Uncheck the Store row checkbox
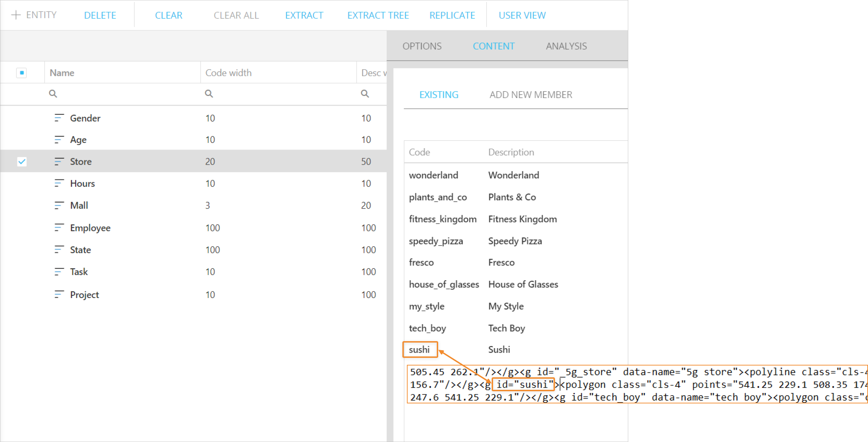Image resolution: width=868 pixels, height=442 pixels. [x=22, y=161]
